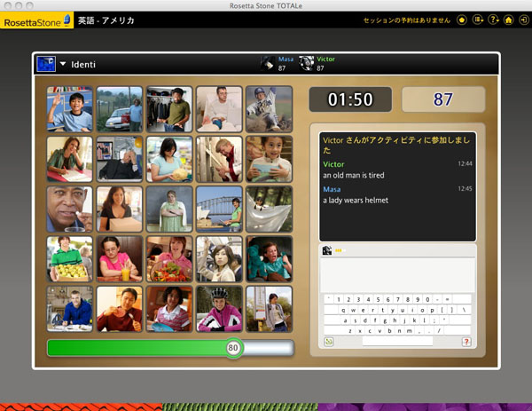Select photo of cyclist wearing helmet
This screenshot has height=411, width=532.
click(x=219, y=308)
